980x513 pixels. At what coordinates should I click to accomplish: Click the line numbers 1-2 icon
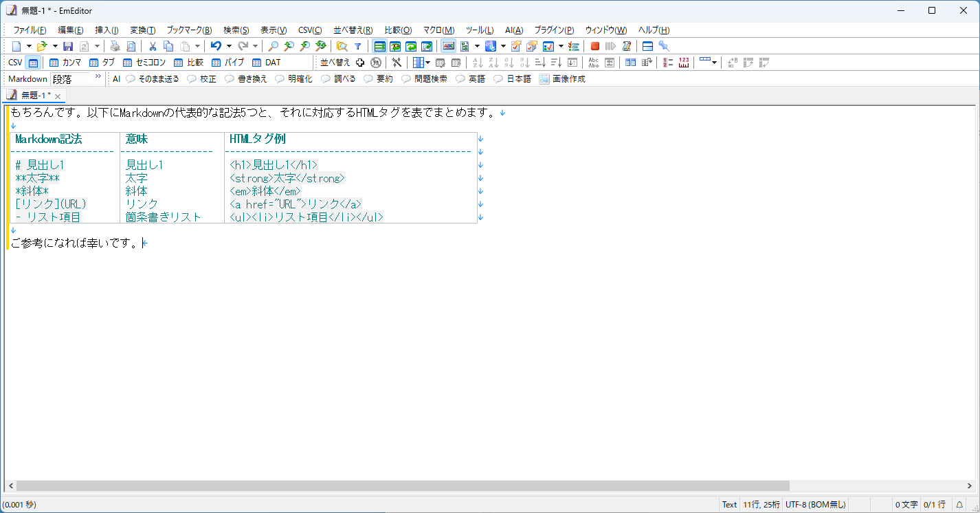[667, 63]
